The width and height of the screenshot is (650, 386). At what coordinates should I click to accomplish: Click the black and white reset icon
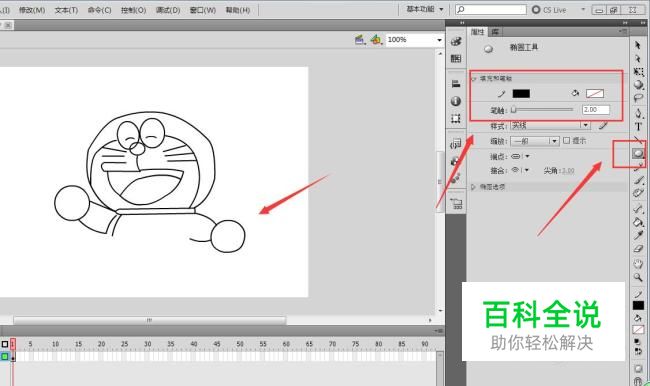click(x=638, y=342)
